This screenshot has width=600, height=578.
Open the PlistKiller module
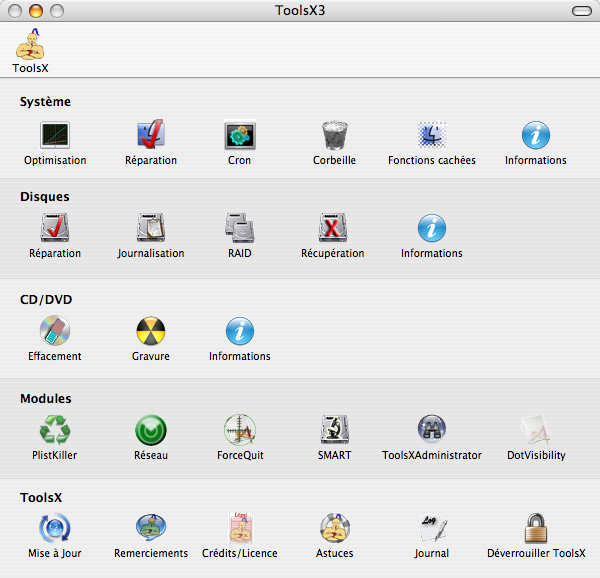[x=55, y=430]
